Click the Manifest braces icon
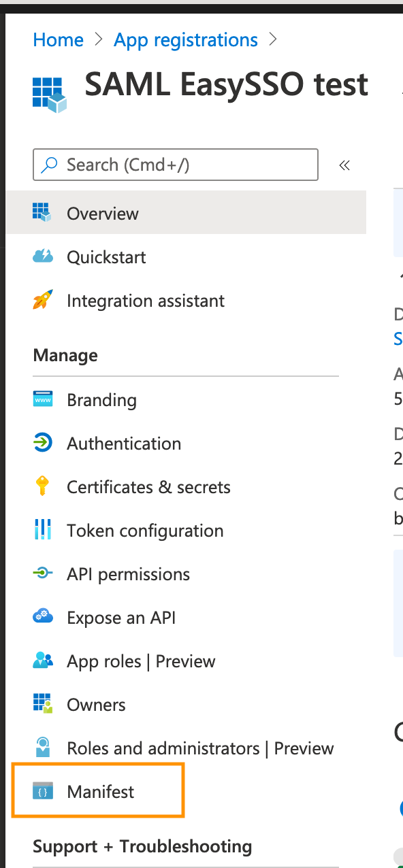Screen dimensions: 403x868 [42, 791]
